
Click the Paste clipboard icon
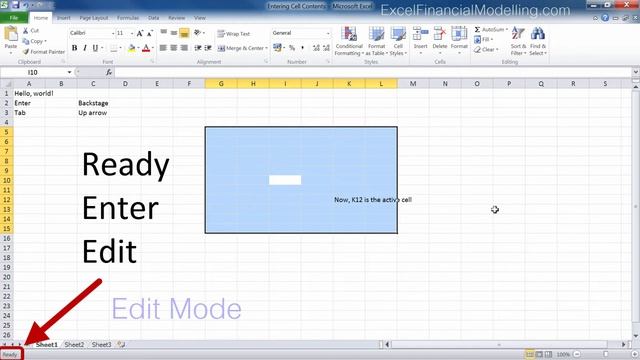(11, 34)
